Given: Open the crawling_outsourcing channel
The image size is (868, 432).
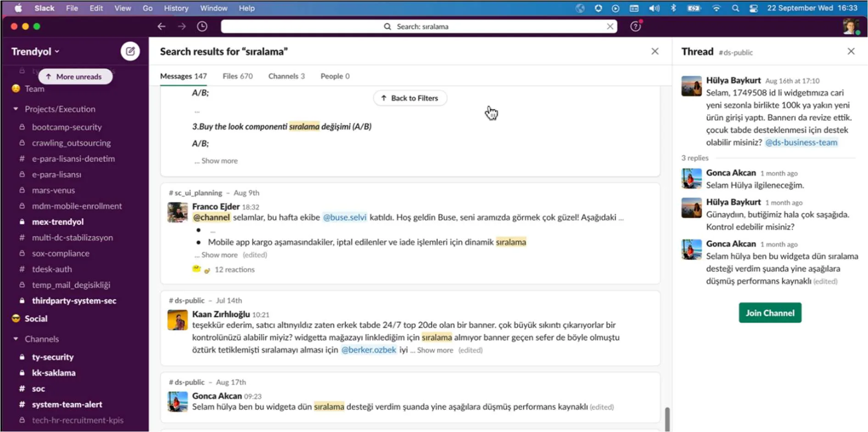Looking at the screenshot, I should coord(71,143).
